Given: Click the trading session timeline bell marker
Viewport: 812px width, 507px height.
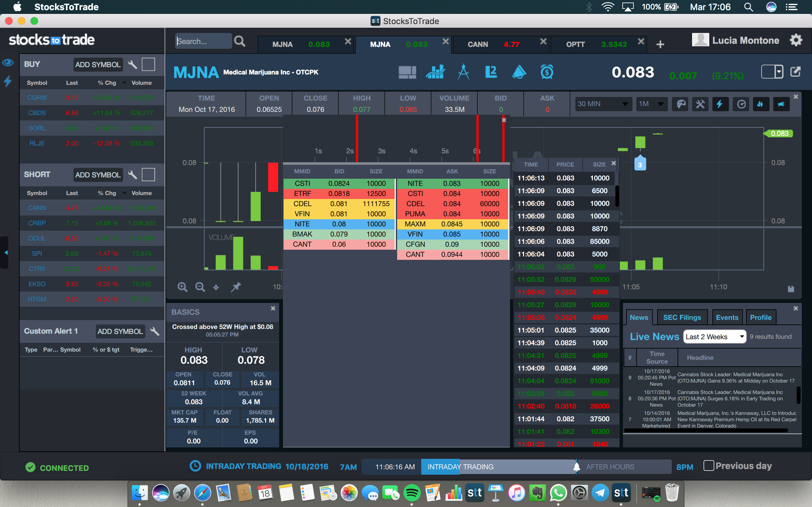Looking at the screenshot, I should pos(576,467).
